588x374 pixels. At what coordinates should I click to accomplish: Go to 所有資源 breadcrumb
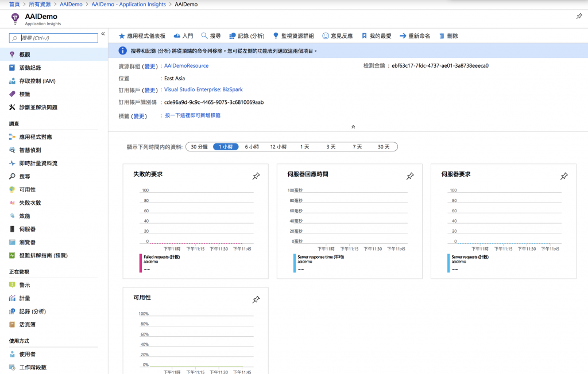pyautogui.click(x=40, y=4)
